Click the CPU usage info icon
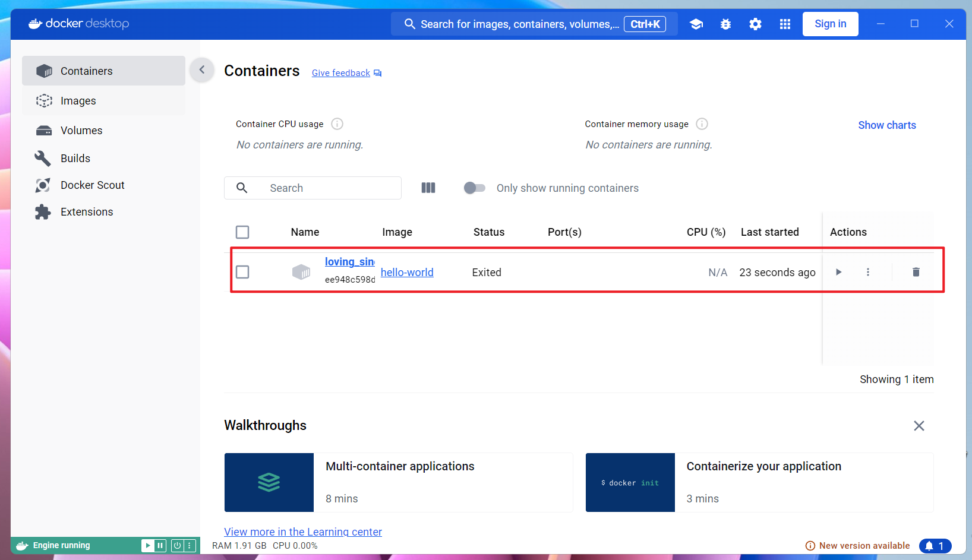The height and width of the screenshot is (560, 972). tap(337, 124)
